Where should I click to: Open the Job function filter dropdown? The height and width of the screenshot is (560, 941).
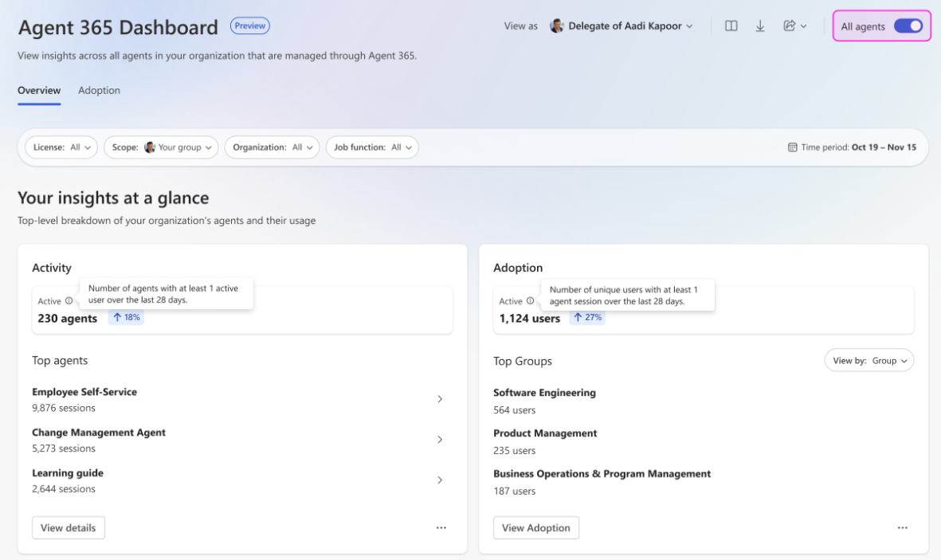(372, 147)
